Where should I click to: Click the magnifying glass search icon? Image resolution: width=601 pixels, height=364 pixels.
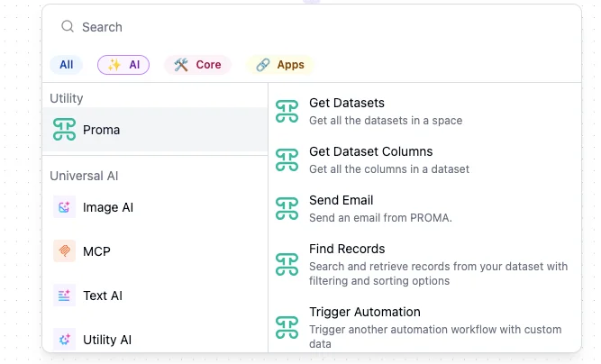coord(68,27)
